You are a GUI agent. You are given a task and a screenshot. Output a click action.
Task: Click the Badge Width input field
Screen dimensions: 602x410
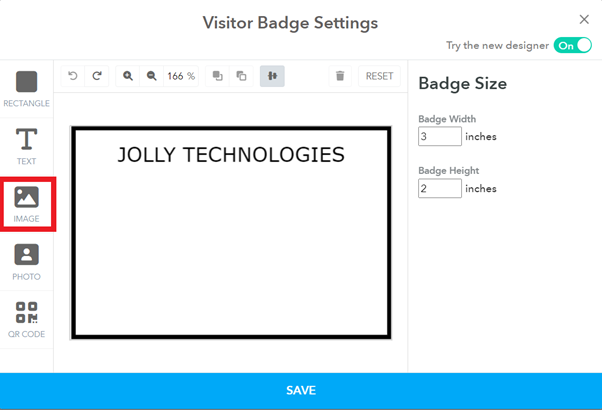pos(439,136)
